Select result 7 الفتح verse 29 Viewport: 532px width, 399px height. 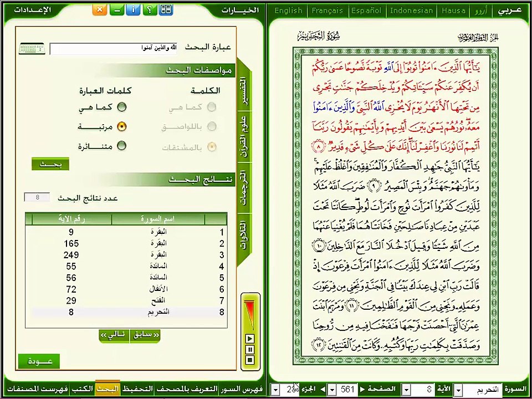point(126,300)
